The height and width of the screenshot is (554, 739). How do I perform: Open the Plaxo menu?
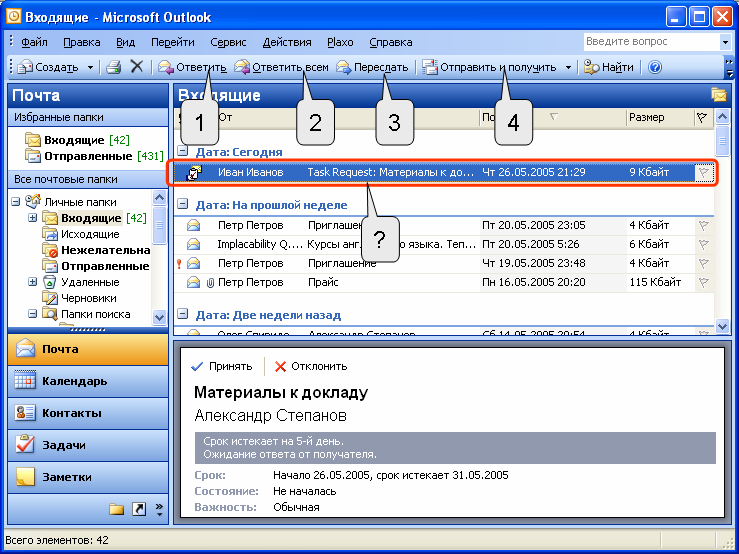pyautogui.click(x=340, y=42)
